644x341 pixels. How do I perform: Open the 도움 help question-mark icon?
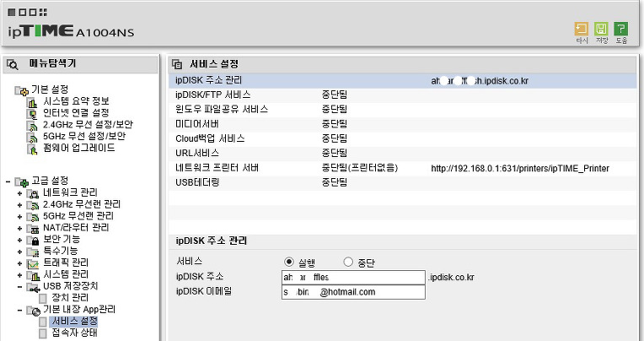coord(620,29)
